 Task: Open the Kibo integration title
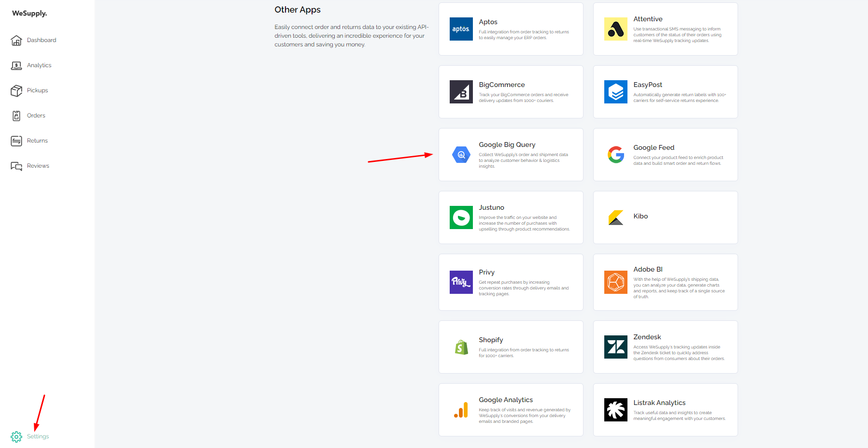[640, 216]
